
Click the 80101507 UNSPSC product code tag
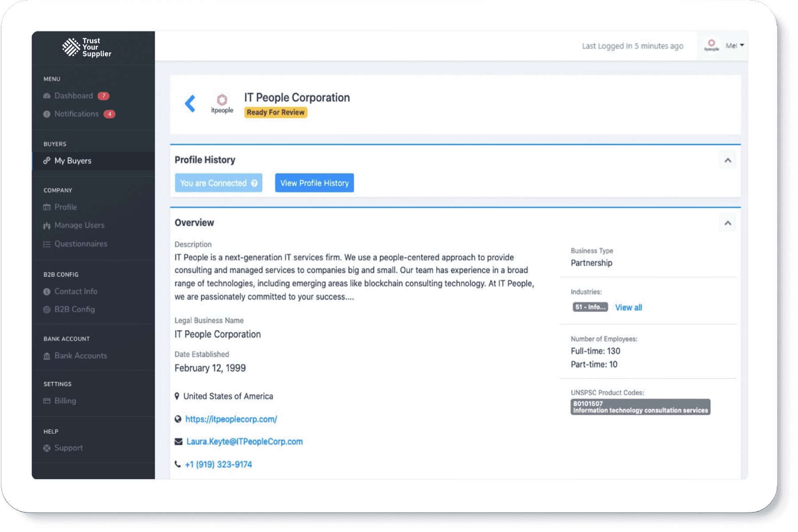pyautogui.click(x=641, y=407)
